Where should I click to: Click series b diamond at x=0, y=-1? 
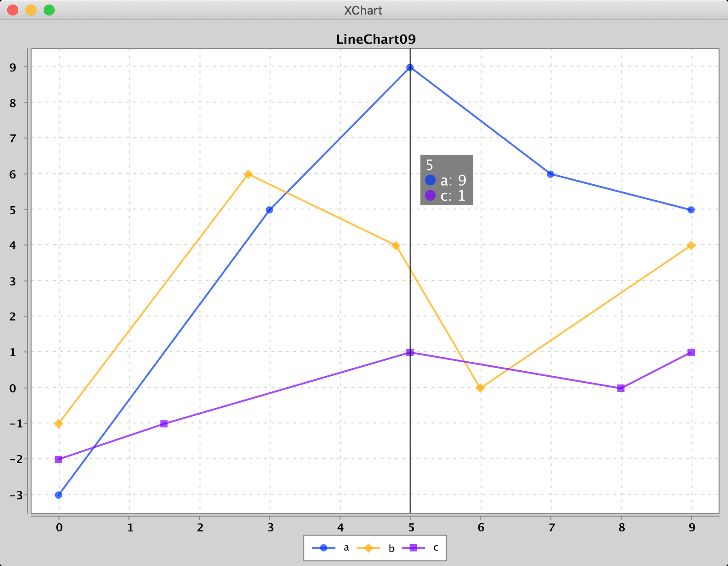59,424
